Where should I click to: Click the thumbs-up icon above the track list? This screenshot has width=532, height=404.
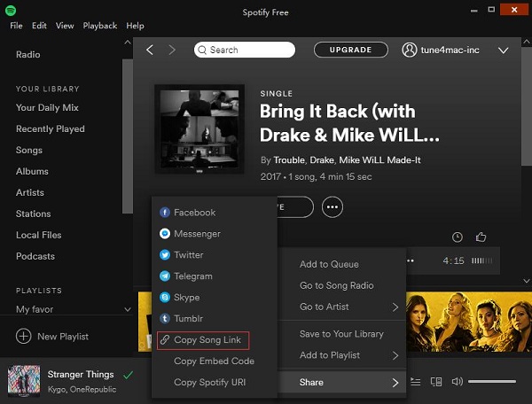(481, 237)
